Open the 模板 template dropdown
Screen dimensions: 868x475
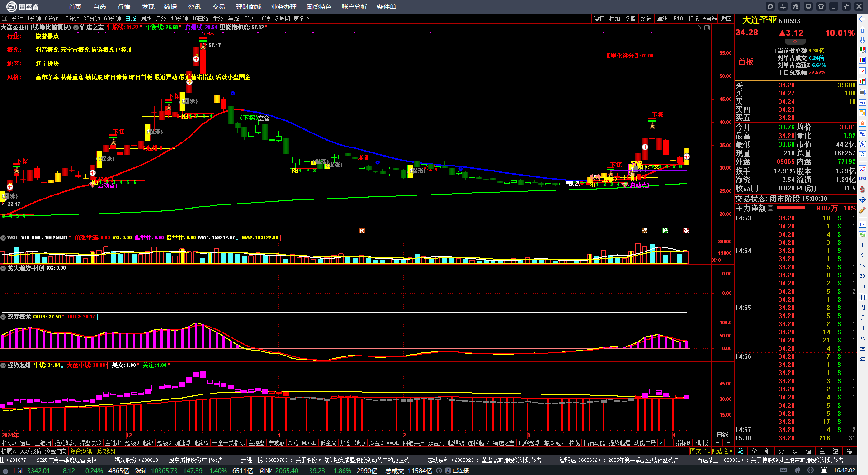coord(702,443)
